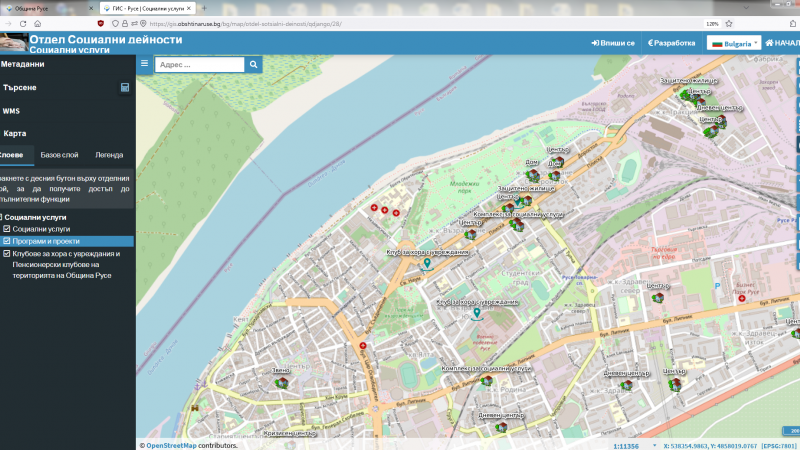Click the Впиши се login link
This screenshot has width=800, height=450.
tap(613, 43)
